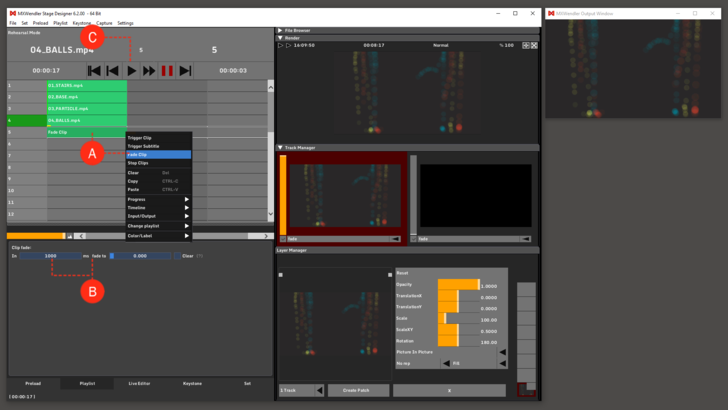Collapse the Render panel
The image size is (728, 410).
pyautogui.click(x=280, y=38)
